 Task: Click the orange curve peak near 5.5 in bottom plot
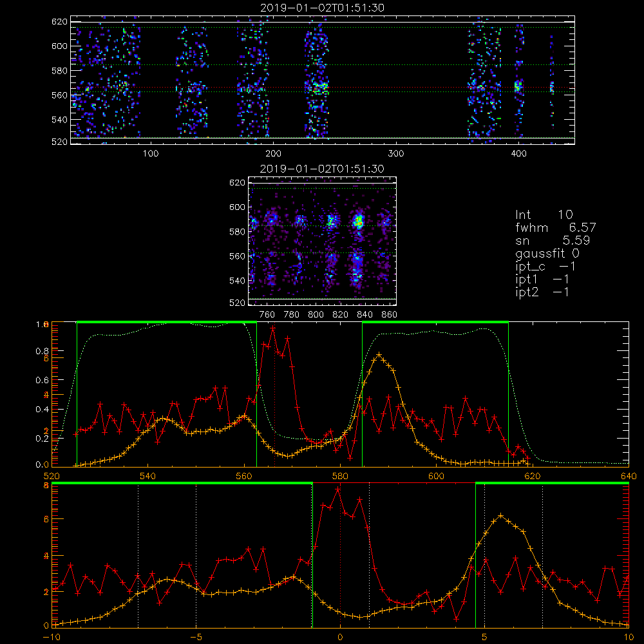[x=500, y=515]
